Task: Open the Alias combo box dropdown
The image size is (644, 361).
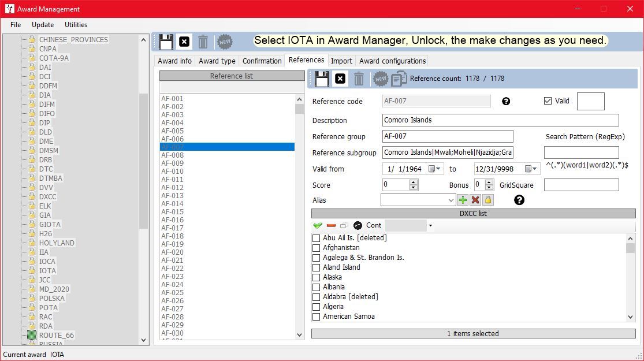Action: [x=451, y=200]
